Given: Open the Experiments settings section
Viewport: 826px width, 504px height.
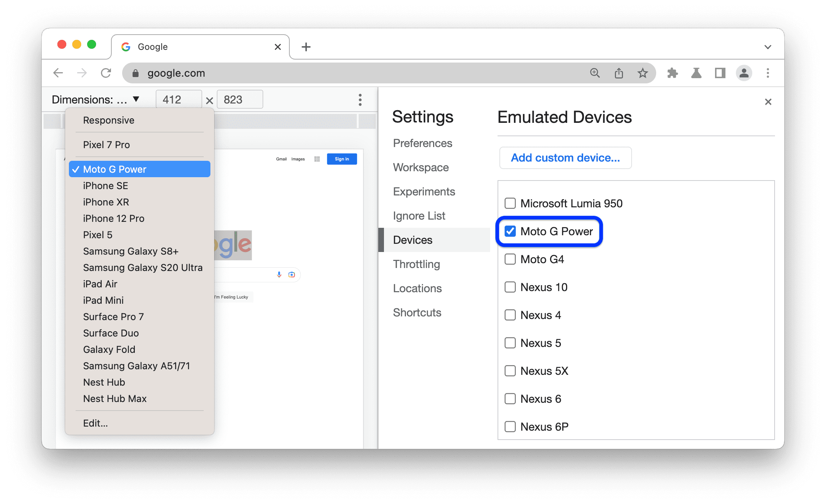Looking at the screenshot, I should (425, 191).
